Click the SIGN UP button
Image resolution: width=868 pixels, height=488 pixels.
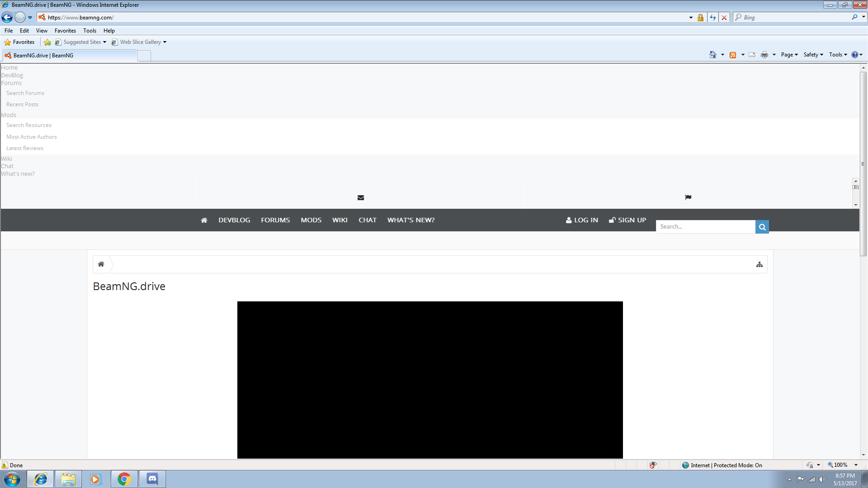click(627, 220)
